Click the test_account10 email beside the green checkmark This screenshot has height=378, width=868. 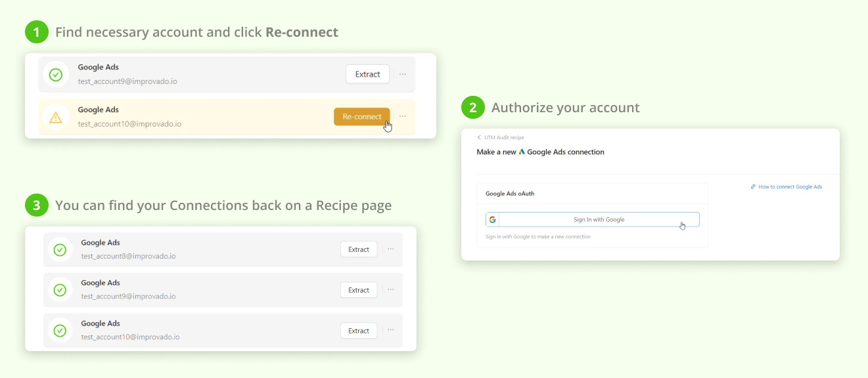130,337
